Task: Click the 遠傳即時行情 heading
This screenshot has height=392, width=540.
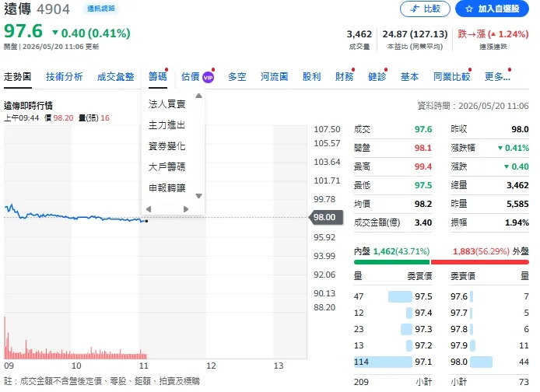Action: 28,105
